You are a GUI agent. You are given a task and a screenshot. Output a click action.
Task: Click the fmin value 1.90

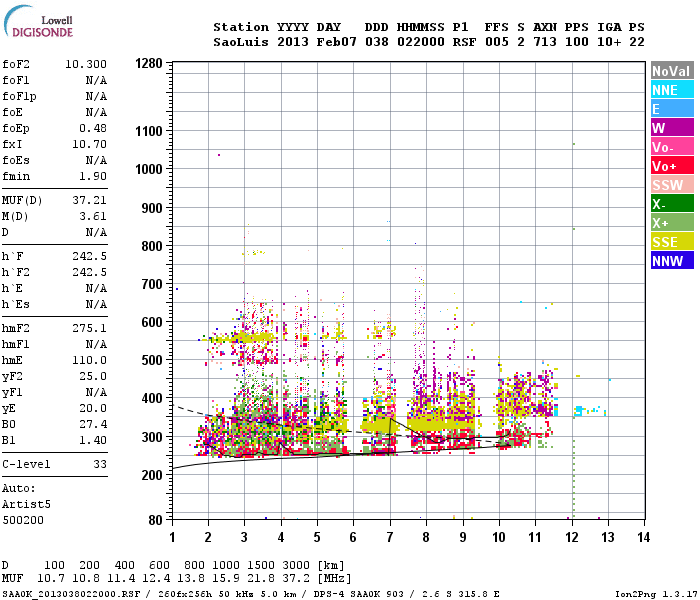click(93, 176)
